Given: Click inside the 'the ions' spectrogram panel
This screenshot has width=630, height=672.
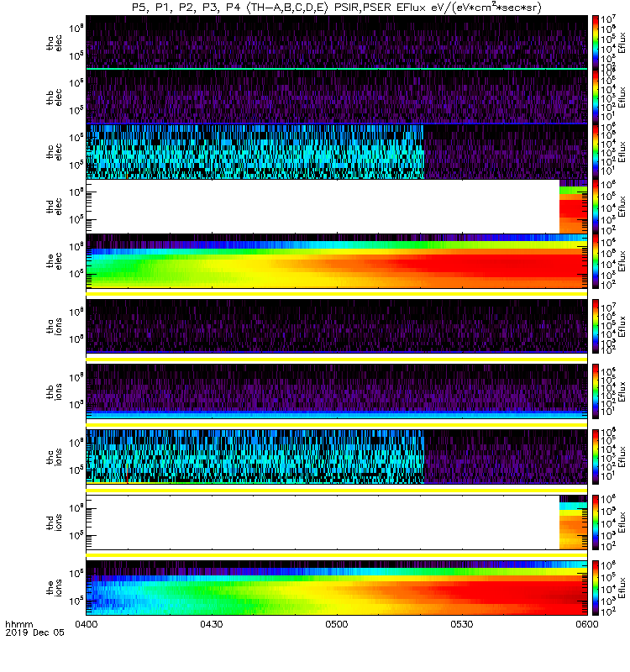Looking at the screenshot, I should (x=337, y=587).
